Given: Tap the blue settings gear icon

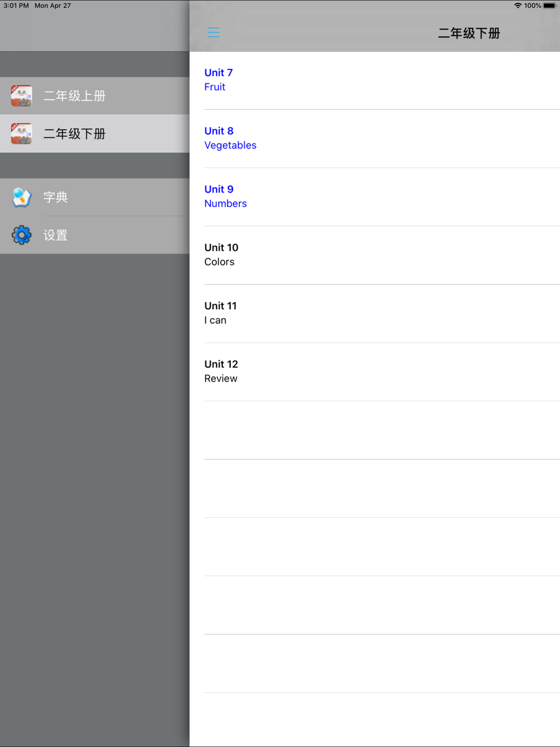Looking at the screenshot, I should coord(21,235).
